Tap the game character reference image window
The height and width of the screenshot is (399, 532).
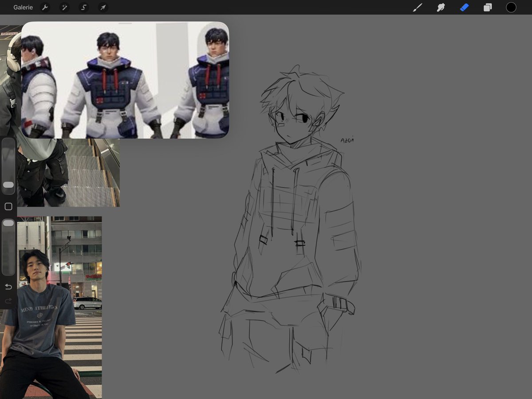125,80
